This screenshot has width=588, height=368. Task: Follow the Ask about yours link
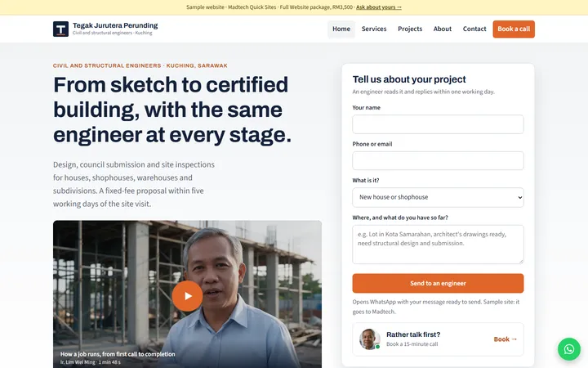pyautogui.click(x=379, y=7)
